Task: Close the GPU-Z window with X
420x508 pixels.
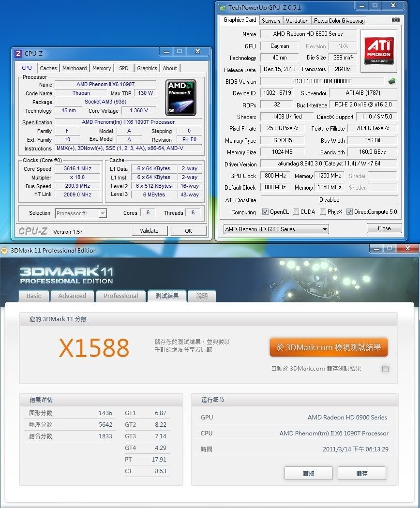Action: click(x=393, y=5)
